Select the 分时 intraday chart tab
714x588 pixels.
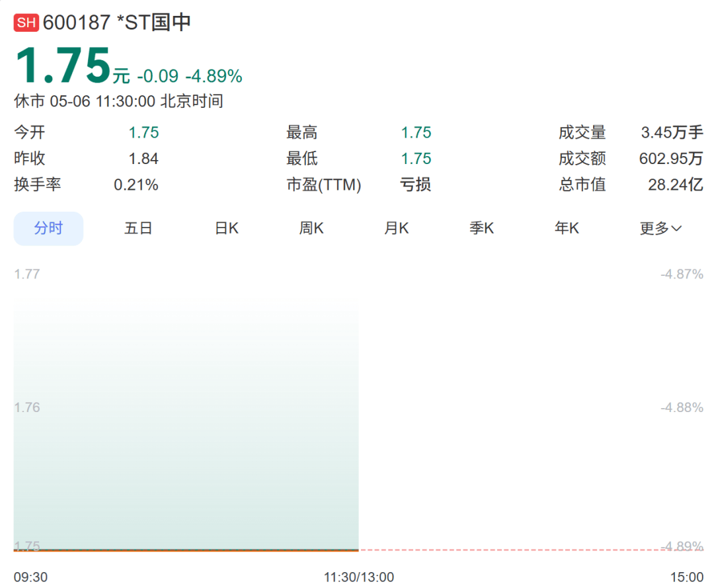[x=48, y=228]
